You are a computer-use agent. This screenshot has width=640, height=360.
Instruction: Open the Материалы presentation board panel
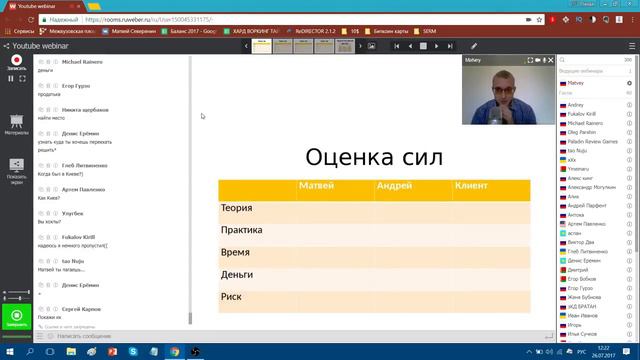click(x=16, y=124)
